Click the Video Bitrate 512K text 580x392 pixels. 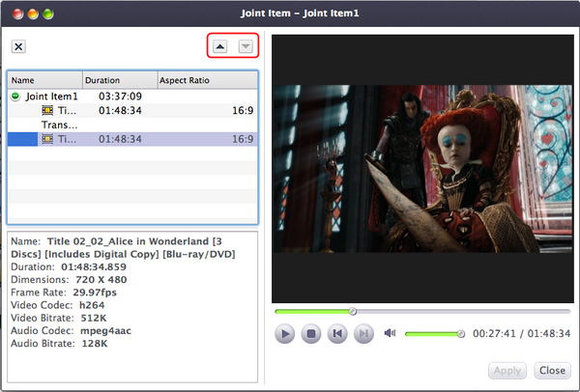coord(59,318)
